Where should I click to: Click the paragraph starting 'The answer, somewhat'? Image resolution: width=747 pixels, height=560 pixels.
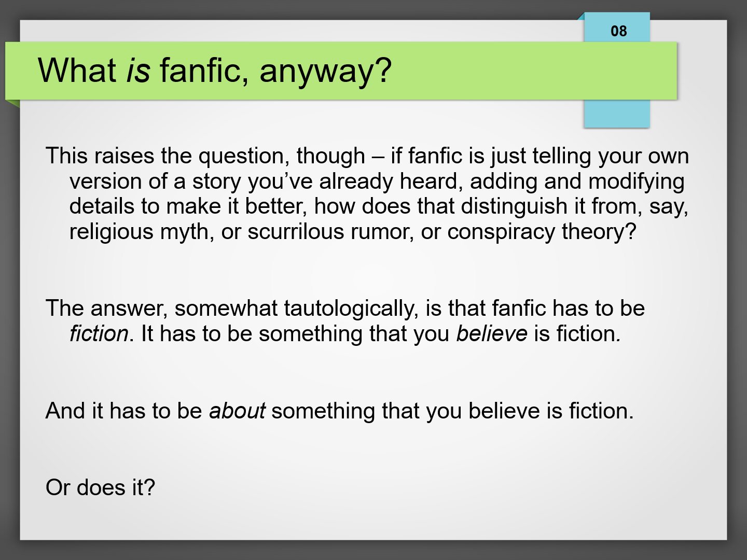click(345, 321)
